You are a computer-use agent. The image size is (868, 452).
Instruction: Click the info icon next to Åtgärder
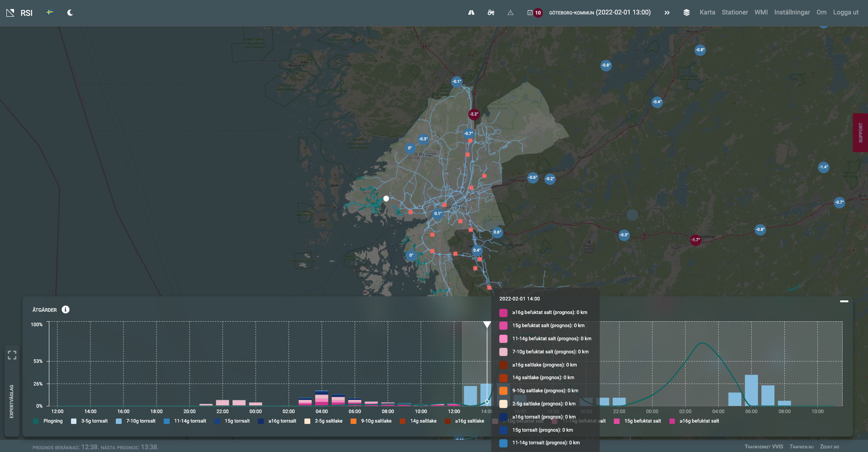[x=66, y=309]
